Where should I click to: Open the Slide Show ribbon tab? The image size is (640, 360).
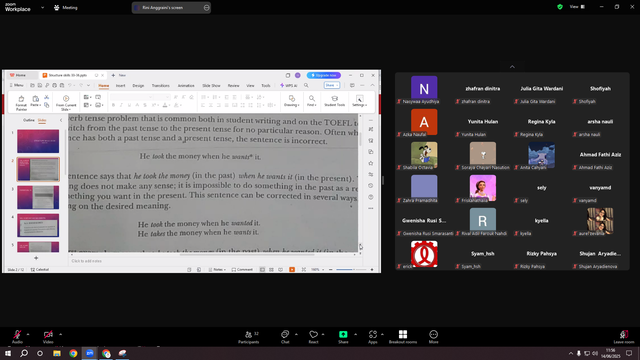click(211, 86)
